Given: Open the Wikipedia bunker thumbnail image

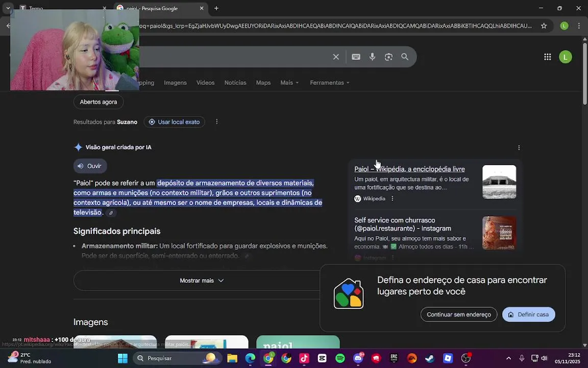Looking at the screenshot, I should click(499, 182).
